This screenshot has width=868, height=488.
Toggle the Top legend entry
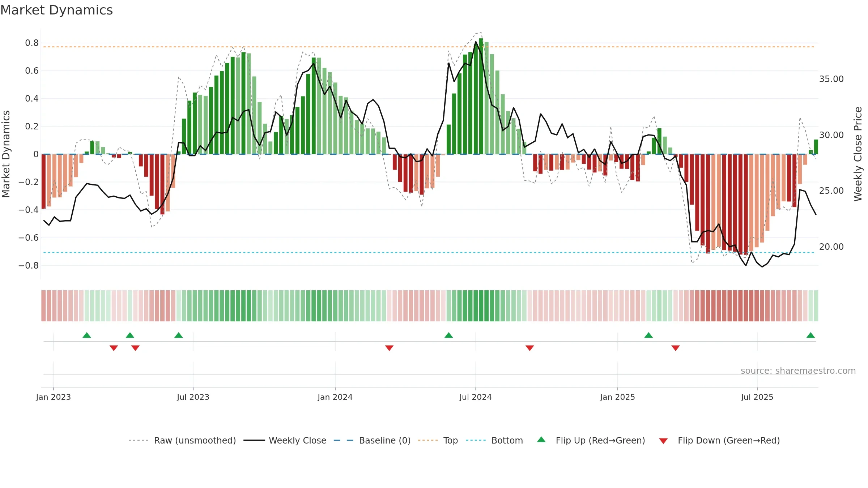point(438,440)
